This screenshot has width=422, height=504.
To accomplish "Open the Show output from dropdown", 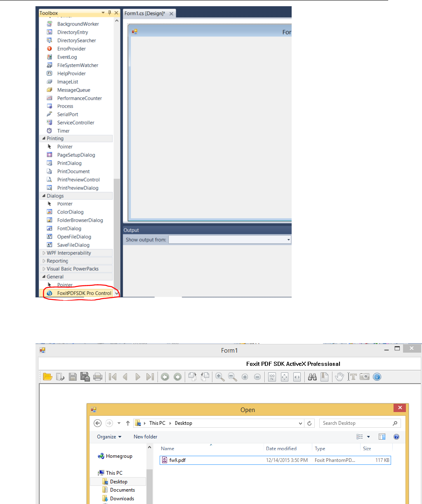I will click(x=288, y=240).
